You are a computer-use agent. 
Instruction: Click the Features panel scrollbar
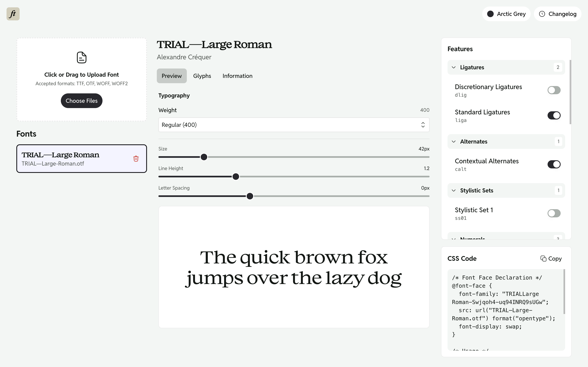click(x=570, y=92)
